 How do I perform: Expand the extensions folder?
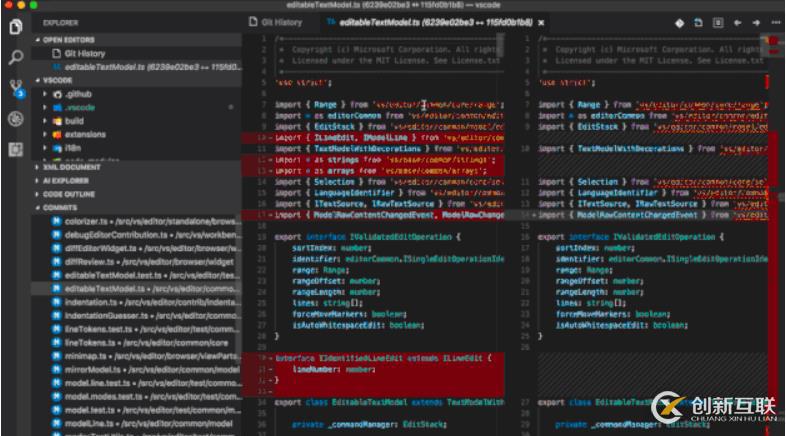[136, 135]
